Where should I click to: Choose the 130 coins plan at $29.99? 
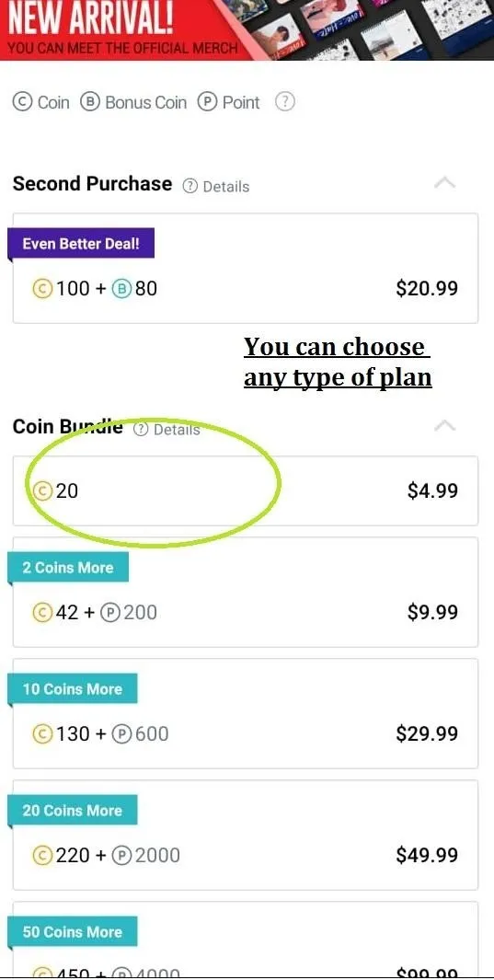tap(246, 713)
